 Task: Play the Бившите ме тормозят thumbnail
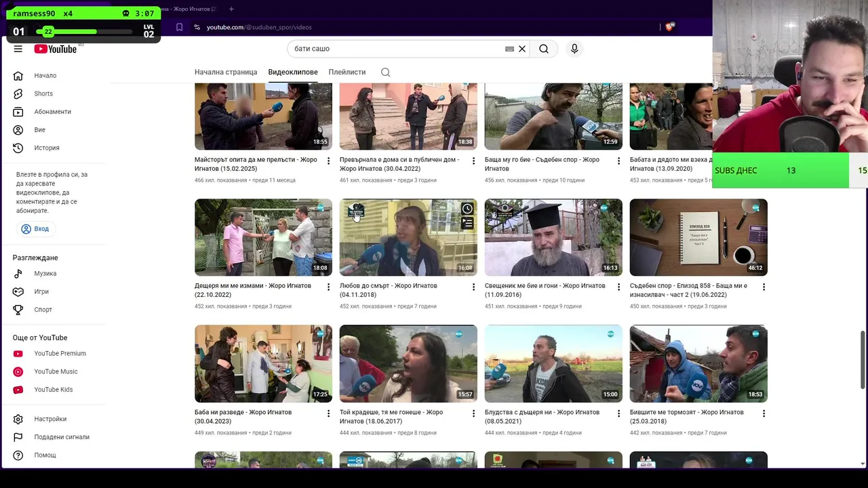(x=698, y=364)
